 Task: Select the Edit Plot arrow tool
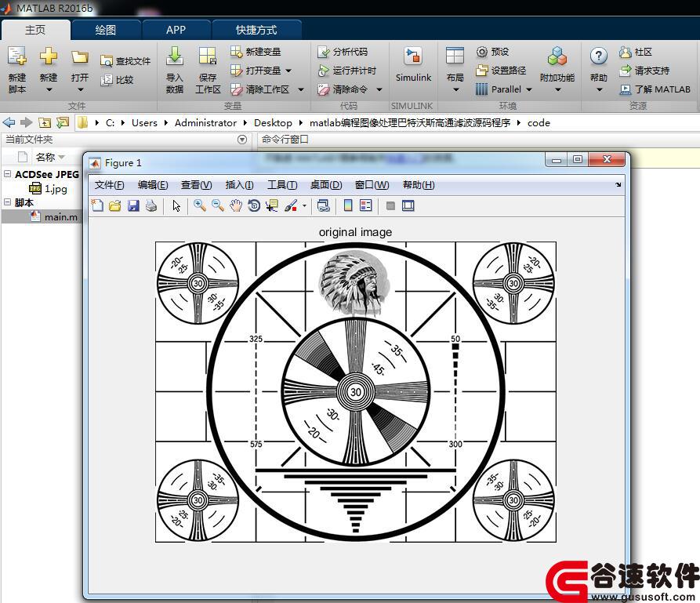pyautogui.click(x=177, y=205)
